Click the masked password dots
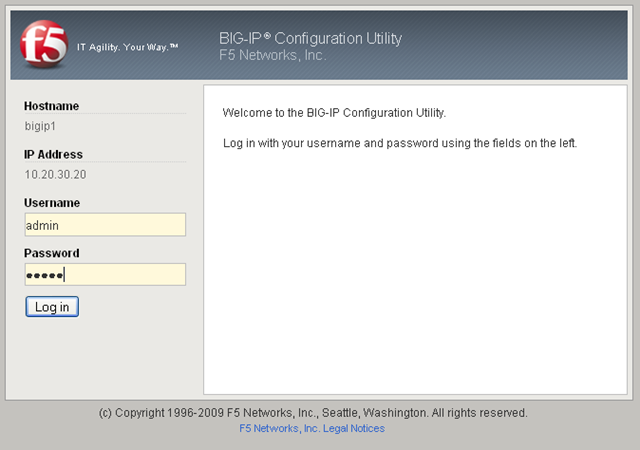 [x=44, y=275]
